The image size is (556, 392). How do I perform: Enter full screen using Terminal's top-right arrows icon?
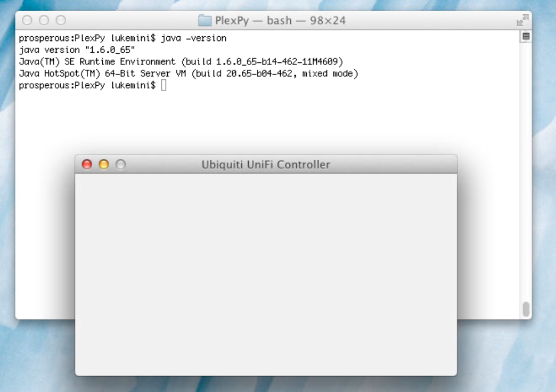(x=522, y=21)
